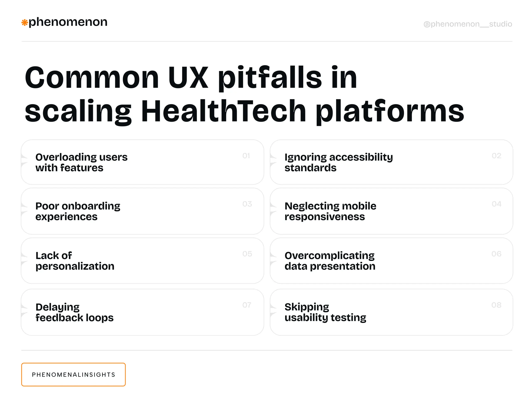532x399 pixels.
Task: Choose the "Skipping usability testing" text
Action: tap(325, 312)
